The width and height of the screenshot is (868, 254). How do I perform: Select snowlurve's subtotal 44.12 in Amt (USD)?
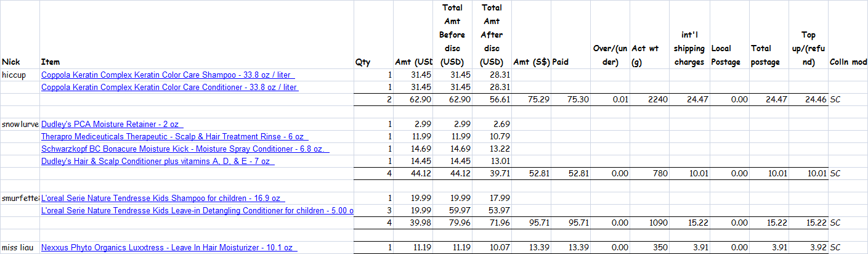(413, 173)
